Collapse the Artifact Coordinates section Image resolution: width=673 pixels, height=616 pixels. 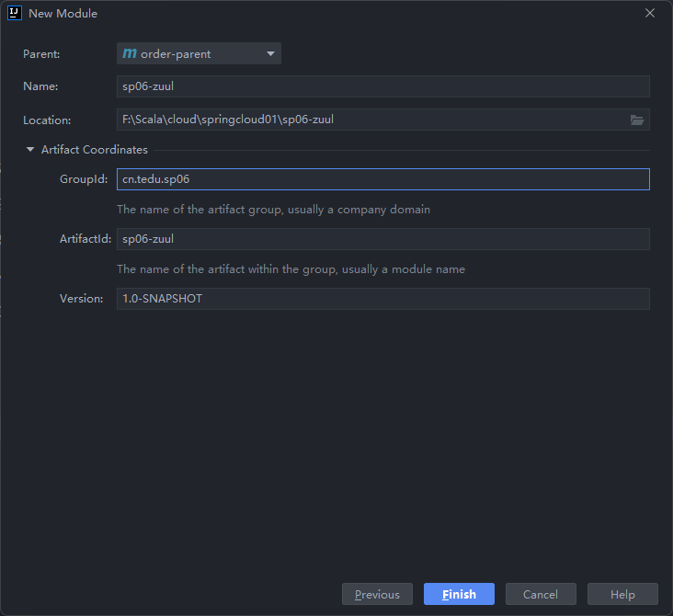tap(30, 149)
